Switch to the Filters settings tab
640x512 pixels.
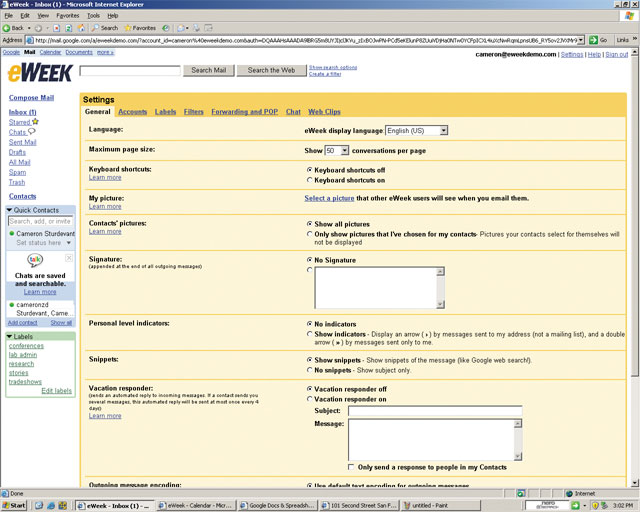tap(193, 111)
